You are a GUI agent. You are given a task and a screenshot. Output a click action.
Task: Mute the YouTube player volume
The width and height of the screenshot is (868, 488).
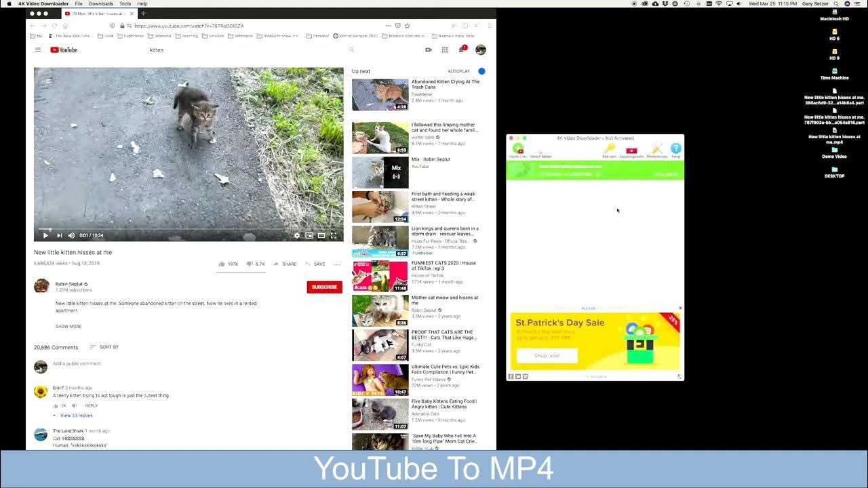tap(71, 235)
